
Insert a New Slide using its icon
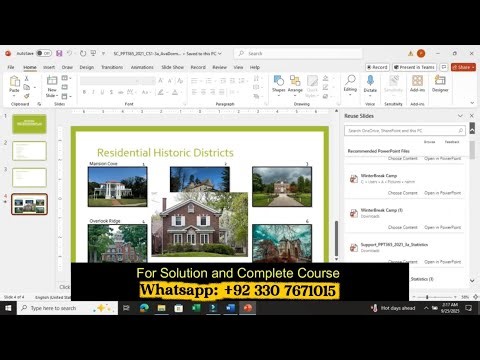tap(52, 80)
